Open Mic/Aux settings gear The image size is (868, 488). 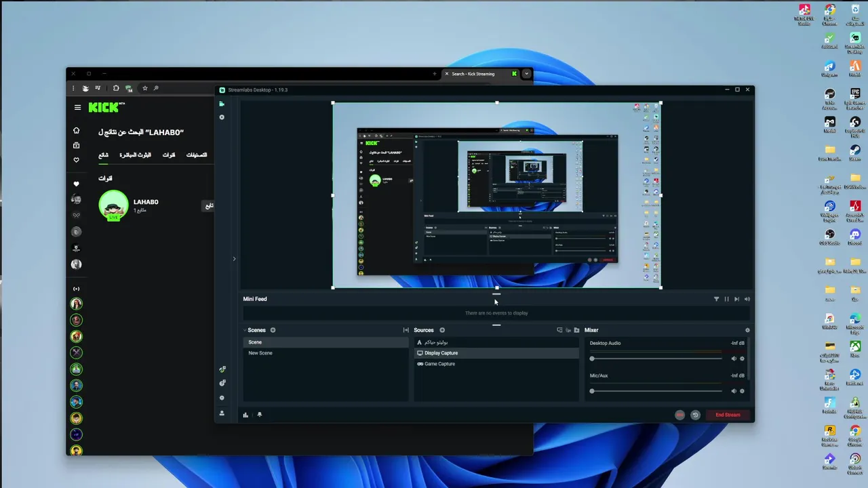pos(742,391)
